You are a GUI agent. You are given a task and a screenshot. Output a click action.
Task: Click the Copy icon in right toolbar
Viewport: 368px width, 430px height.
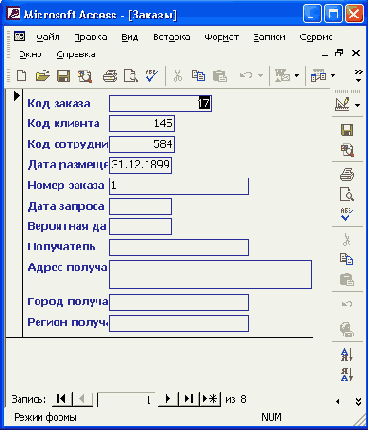coord(347,259)
